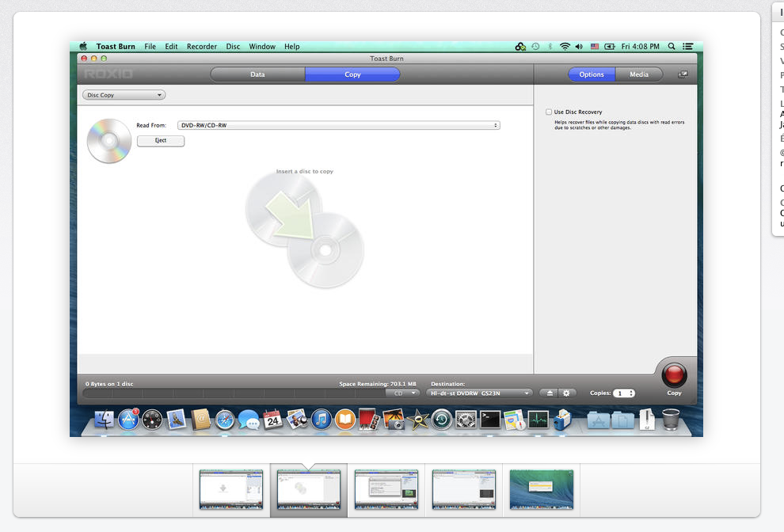The width and height of the screenshot is (784, 532).
Task: Open the CD disc type dropdown
Action: click(402, 393)
